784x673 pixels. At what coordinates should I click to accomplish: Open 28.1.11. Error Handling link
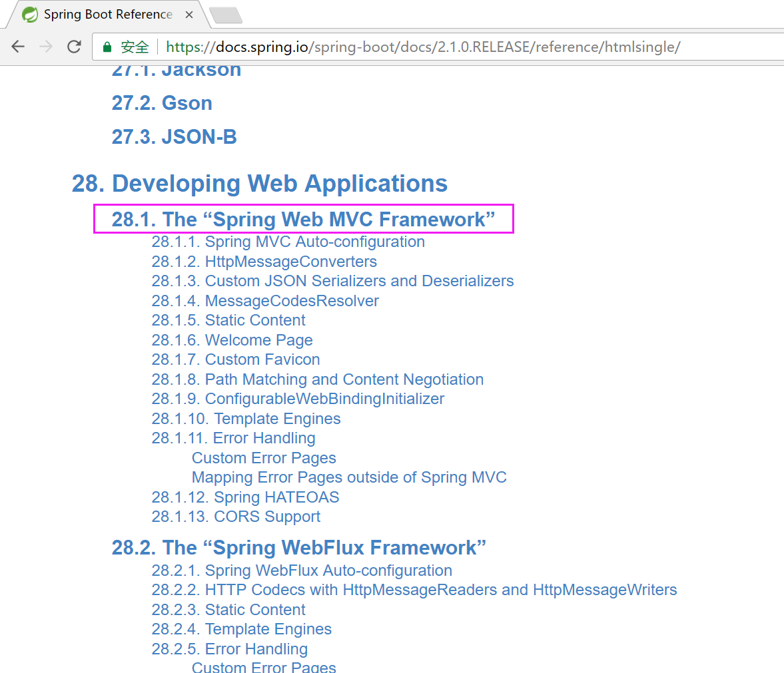point(234,438)
